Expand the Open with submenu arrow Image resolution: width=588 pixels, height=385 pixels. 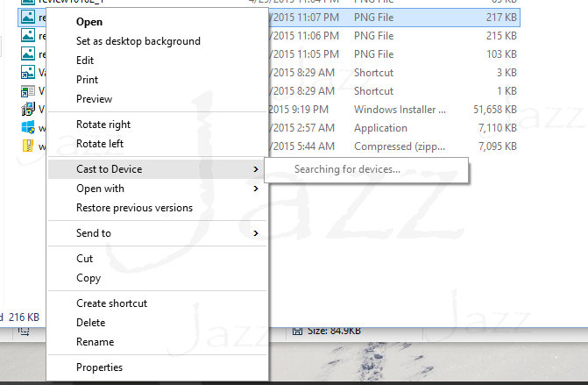tap(255, 189)
